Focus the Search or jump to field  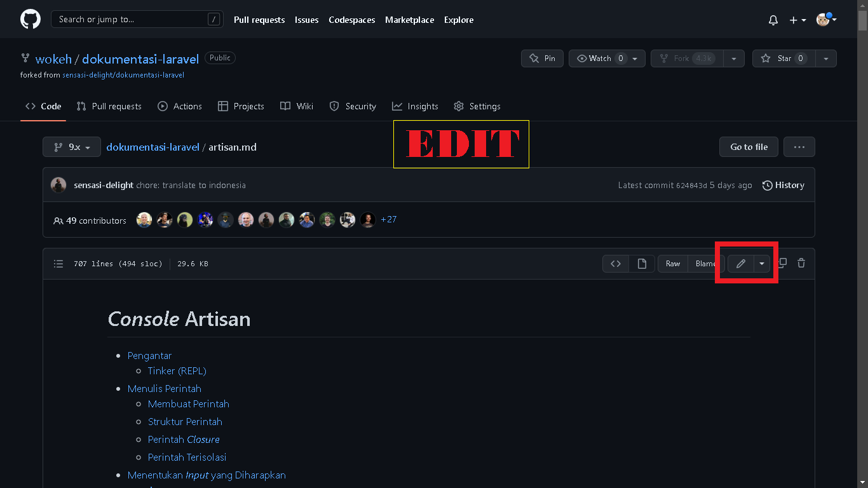coord(137,20)
